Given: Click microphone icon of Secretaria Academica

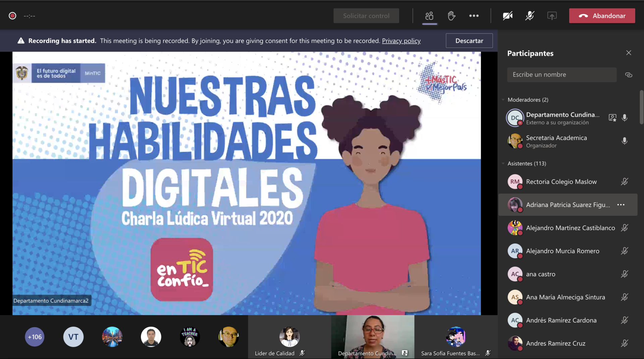Looking at the screenshot, I should point(625,141).
